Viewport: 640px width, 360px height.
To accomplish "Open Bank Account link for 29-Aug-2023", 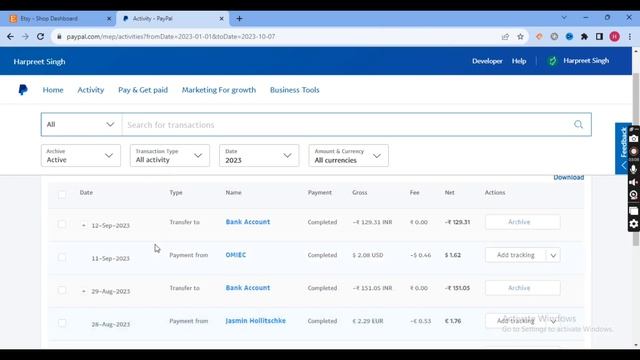I will (248, 288).
